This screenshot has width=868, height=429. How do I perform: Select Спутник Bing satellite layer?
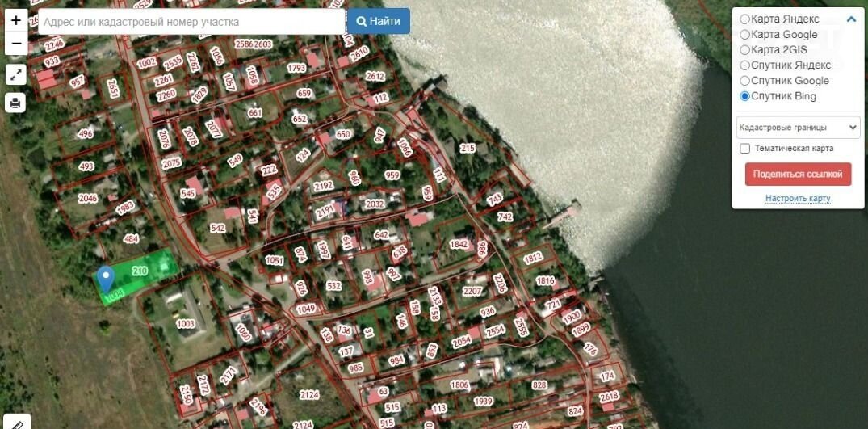(744, 96)
